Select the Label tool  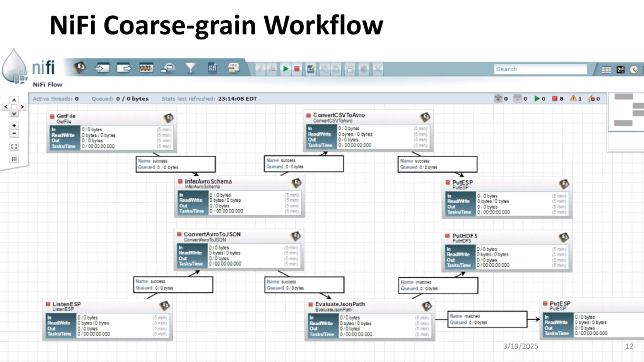pyautogui.click(x=234, y=68)
